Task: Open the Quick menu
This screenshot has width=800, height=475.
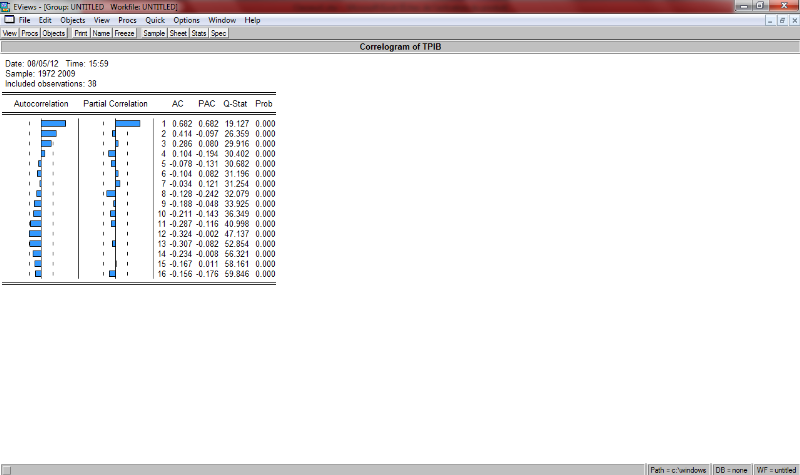Action: (155, 20)
